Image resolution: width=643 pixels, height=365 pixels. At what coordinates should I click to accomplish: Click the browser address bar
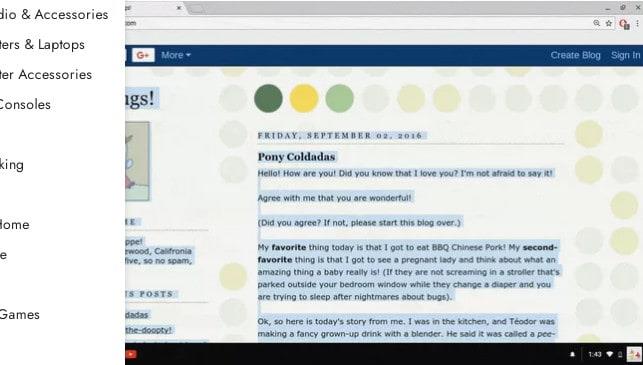coord(357,23)
